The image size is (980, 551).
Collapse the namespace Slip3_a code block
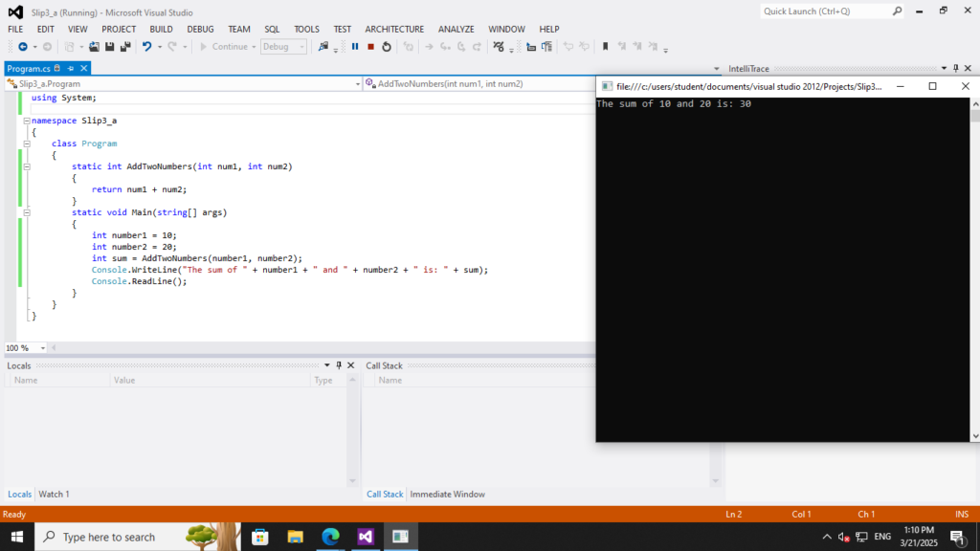(x=27, y=121)
